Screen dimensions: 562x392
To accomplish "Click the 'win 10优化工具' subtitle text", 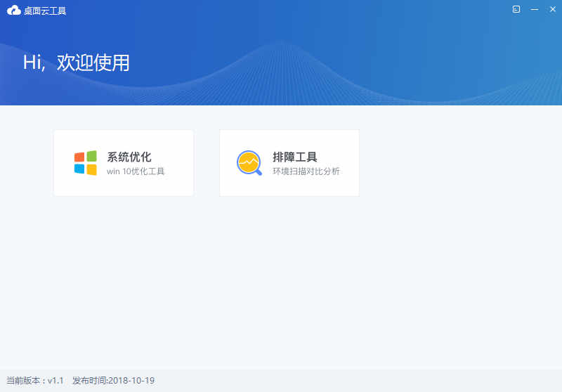I will (136, 171).
